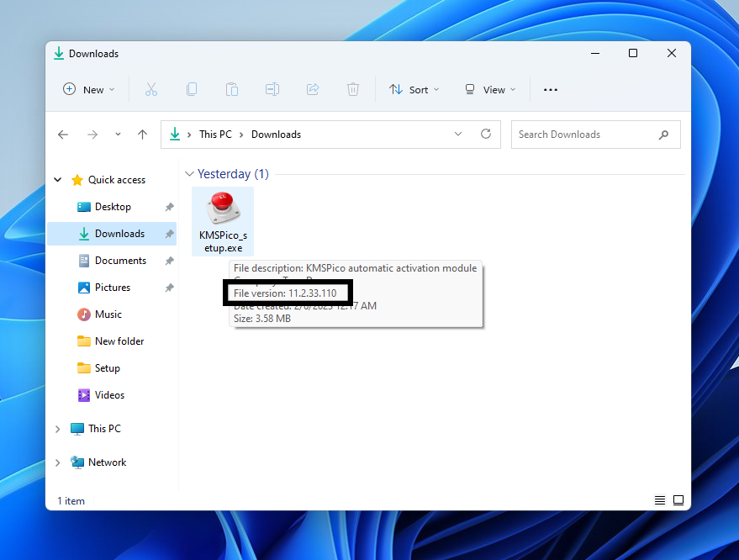Click address bar green download icon

click(175, 135)
